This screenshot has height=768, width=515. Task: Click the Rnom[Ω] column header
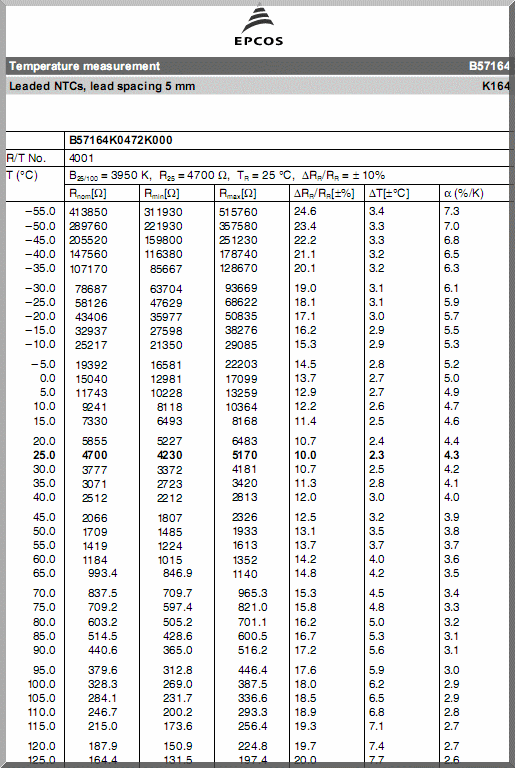(88, 193)
